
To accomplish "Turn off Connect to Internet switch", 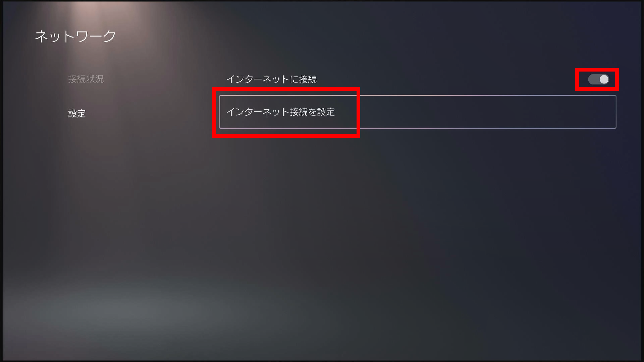I will pos(598,79).
